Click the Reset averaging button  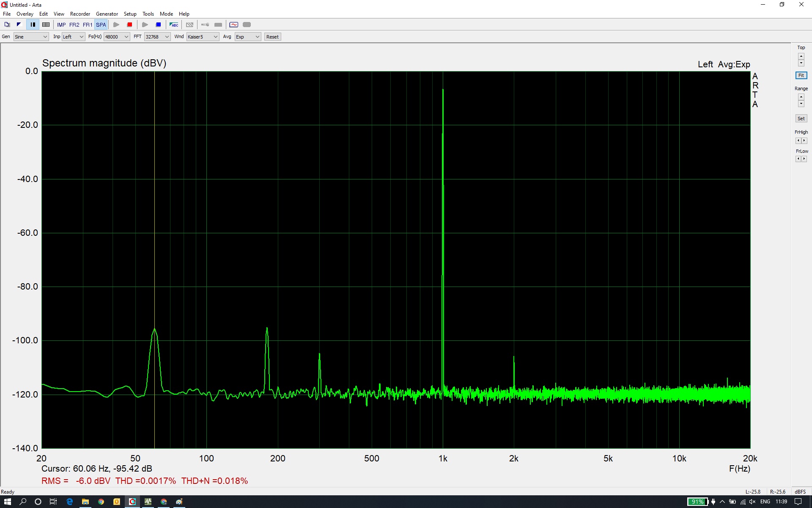(x=272, y=37)
